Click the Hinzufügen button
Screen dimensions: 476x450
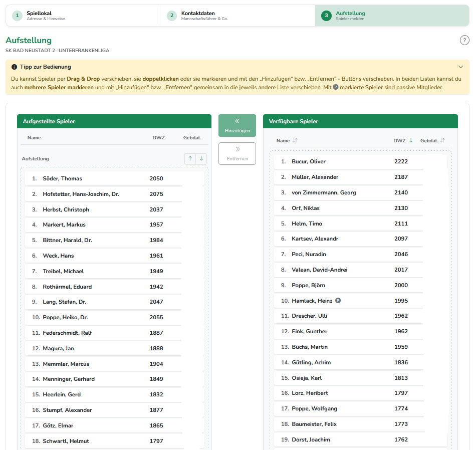pos(237,125)
